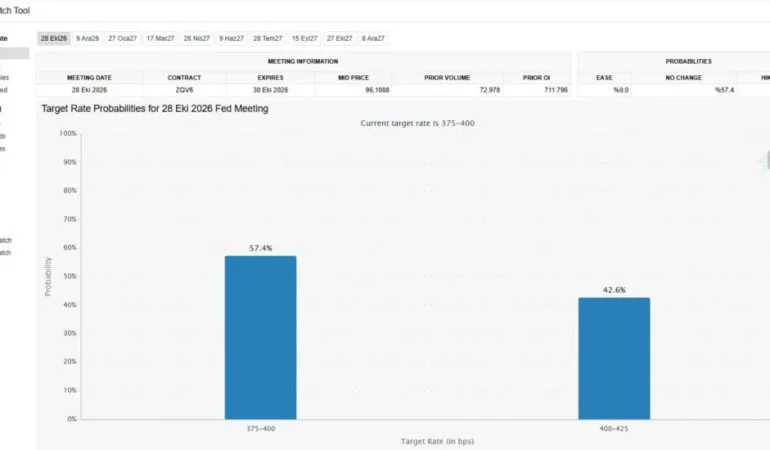Click the Probability y-axis title
This screenshot has width=770, height=450.
48,277
